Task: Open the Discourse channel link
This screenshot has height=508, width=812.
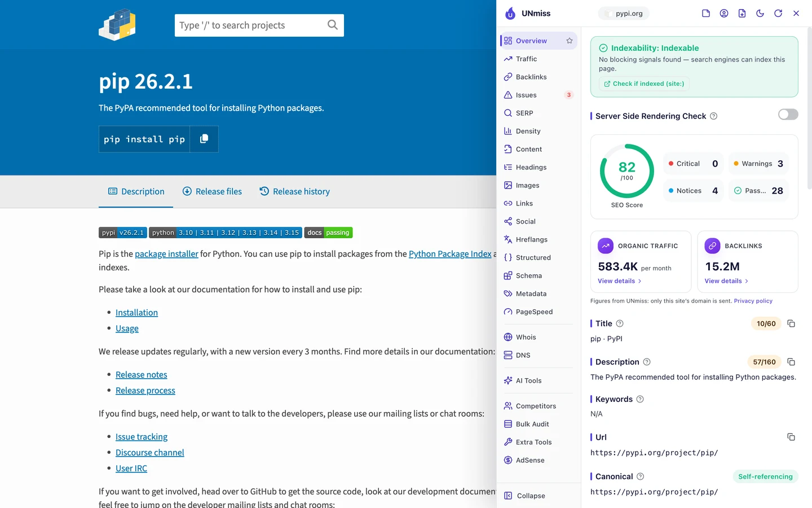Action: tap(150, 453)
